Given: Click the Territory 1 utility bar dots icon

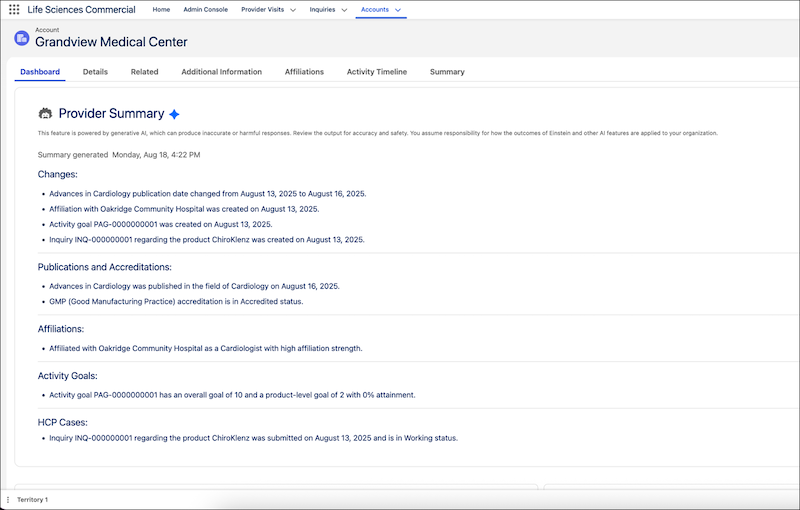Looking at the screenshot, I should click(8, 500).
